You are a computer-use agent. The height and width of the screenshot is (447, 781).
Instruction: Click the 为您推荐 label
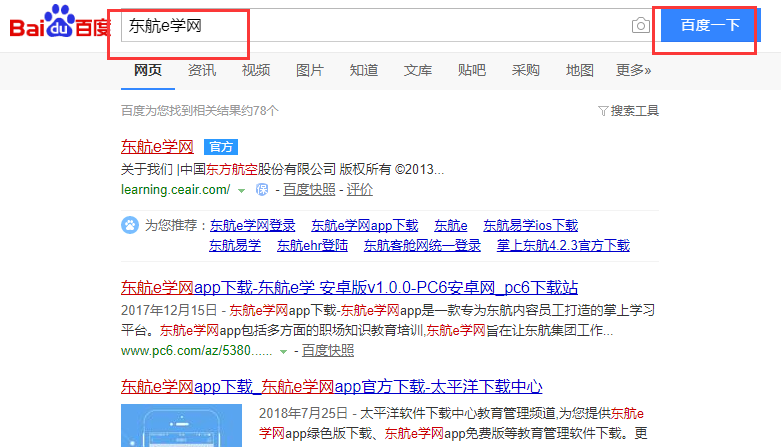tap(171, 226)
